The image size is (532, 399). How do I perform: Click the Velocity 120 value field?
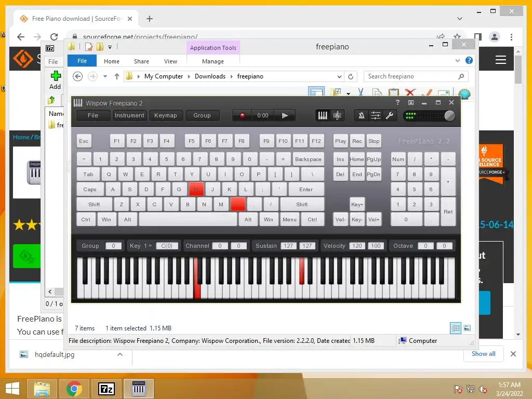pyautogui.click(x=357, y=246)
